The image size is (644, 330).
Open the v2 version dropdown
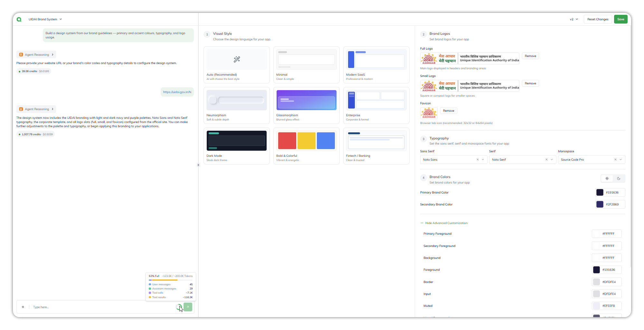point(574,19)
